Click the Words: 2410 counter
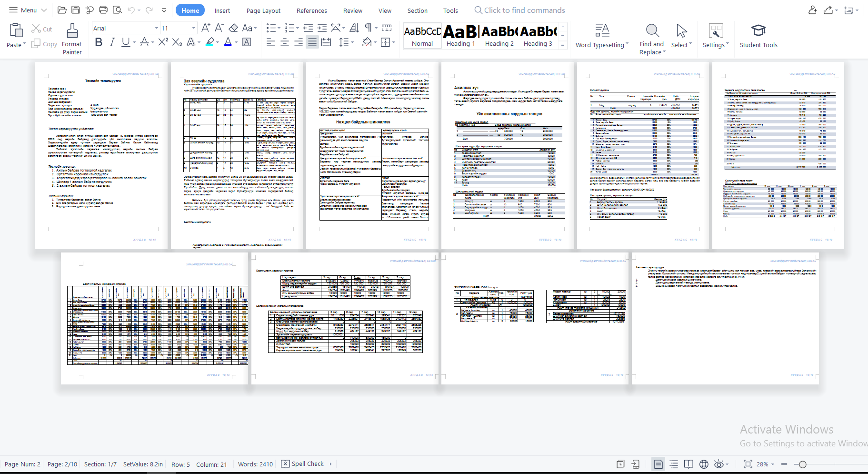Image resolution: width=868 pixels, height=474 pixels. pos(256,464)
